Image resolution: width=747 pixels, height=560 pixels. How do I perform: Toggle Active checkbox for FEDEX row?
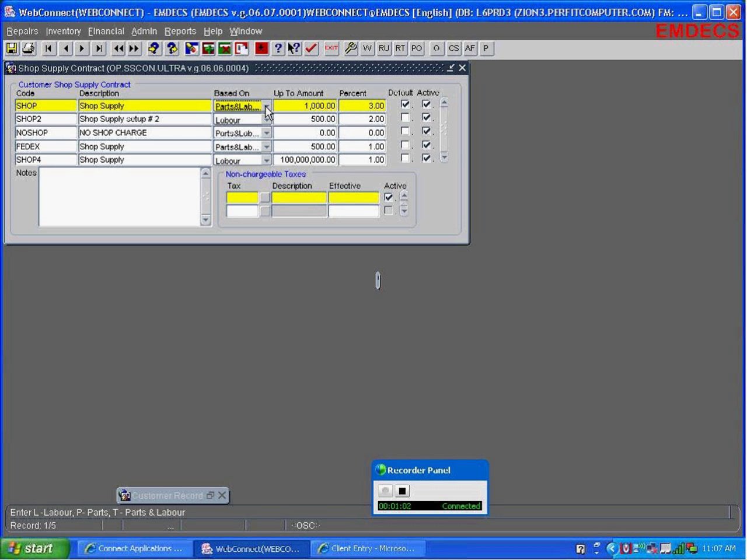[426, 145]
